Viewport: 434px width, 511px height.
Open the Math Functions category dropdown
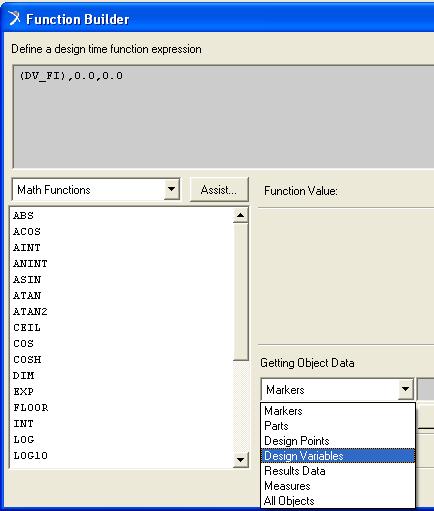click(x=172, y=189)
